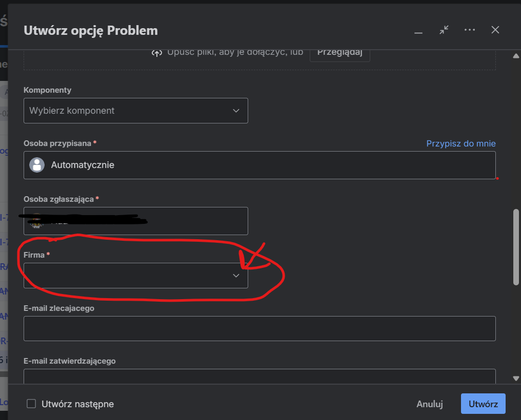Click the scrollbar down arrow
521x420 pixels.
coord(516,378)
